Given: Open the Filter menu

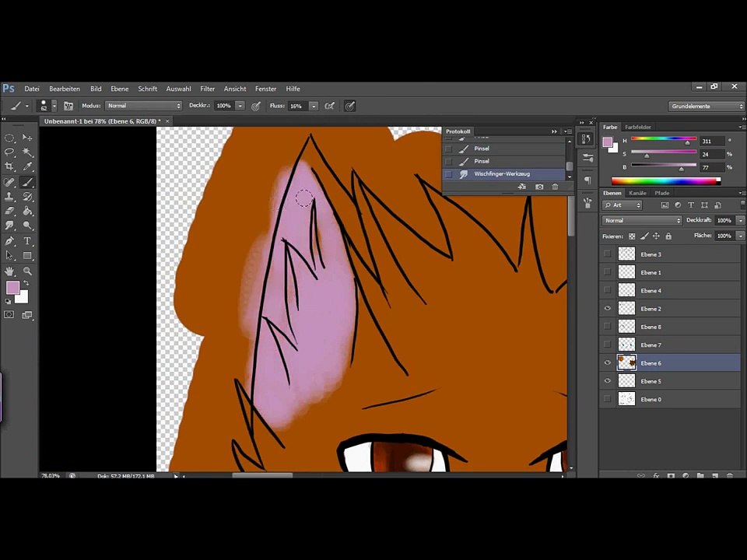Looking at the screenshot, I should (x=207, y=89).
